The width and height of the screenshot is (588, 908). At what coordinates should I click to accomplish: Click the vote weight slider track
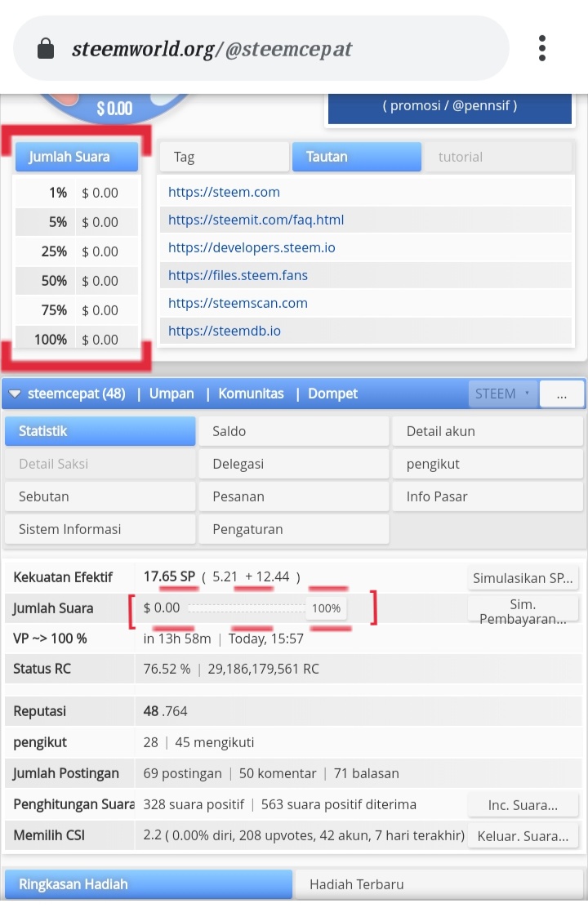point(247,608)
